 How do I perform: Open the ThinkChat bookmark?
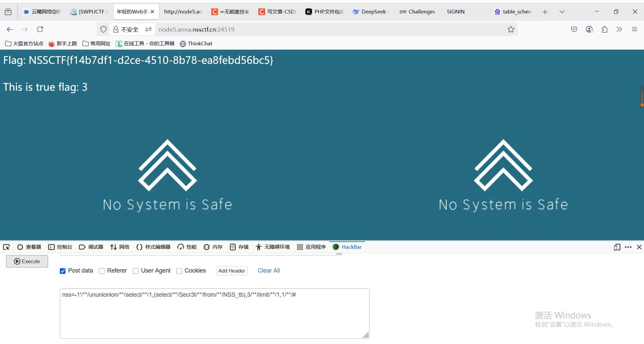(x=196, y=44)
